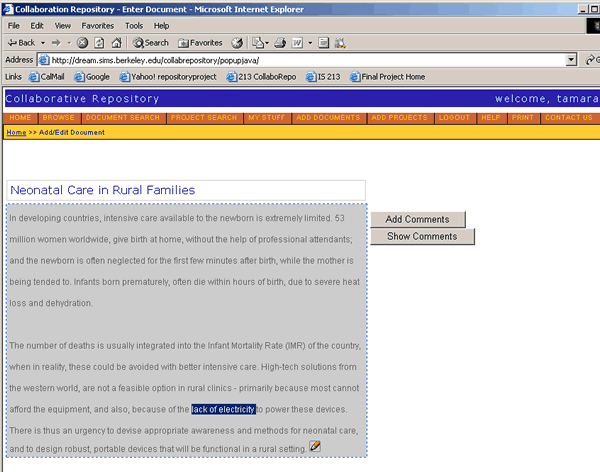Open the Back history dropdown arrow
This screenshot has height=472, width=600.
coord(43,43)
